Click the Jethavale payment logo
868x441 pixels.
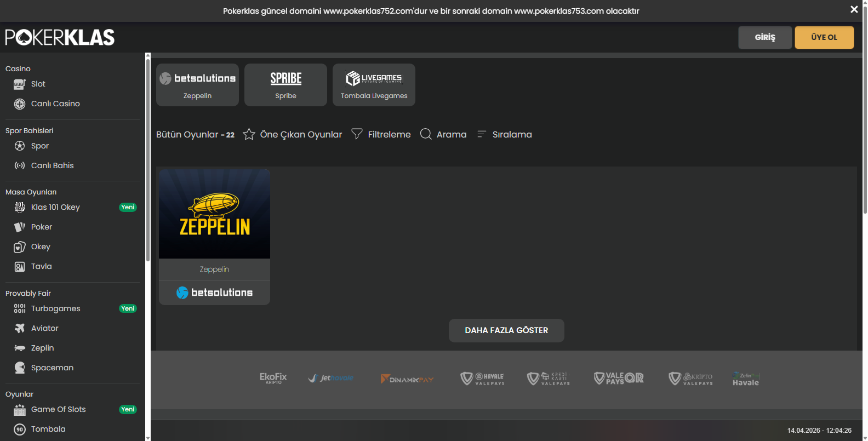[x=330, y=378]
